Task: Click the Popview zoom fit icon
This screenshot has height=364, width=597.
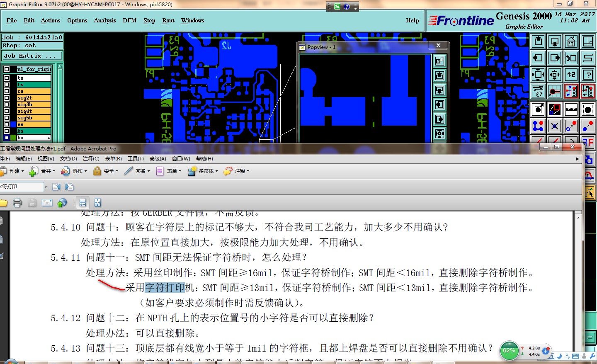Action: (439, 133)
